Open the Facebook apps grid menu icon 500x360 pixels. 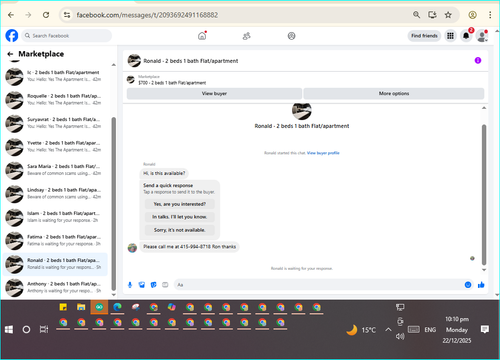450,36
